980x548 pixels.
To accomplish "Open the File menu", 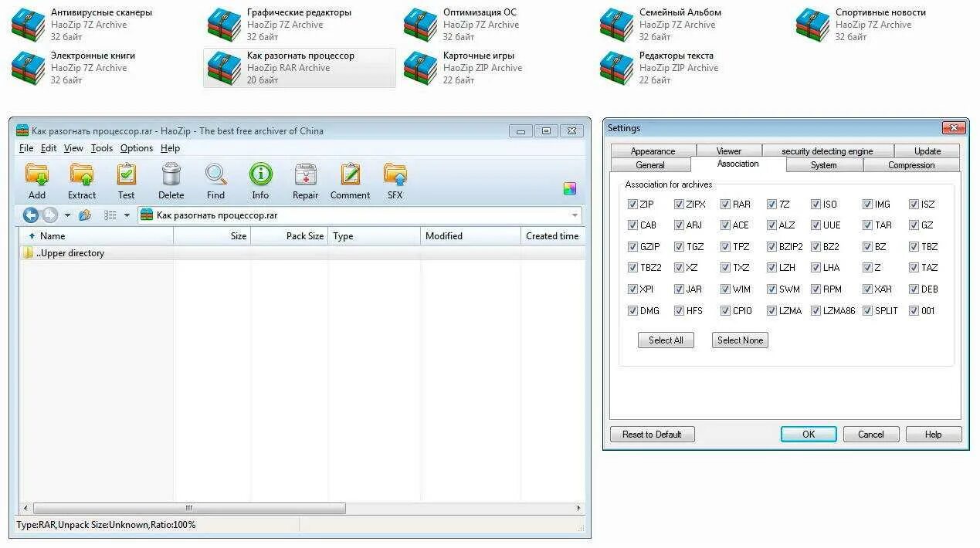I will pos(26,148).
